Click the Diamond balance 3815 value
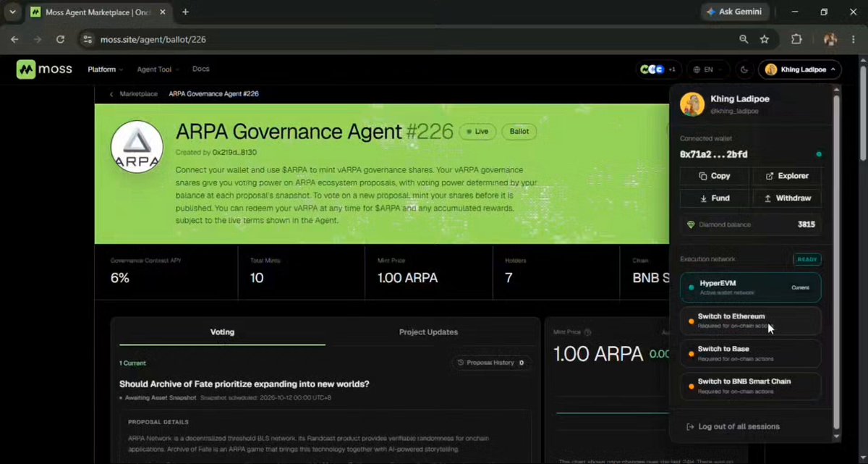Image resolution: width=868 pixels, height=464 pixels. (807, 224)
